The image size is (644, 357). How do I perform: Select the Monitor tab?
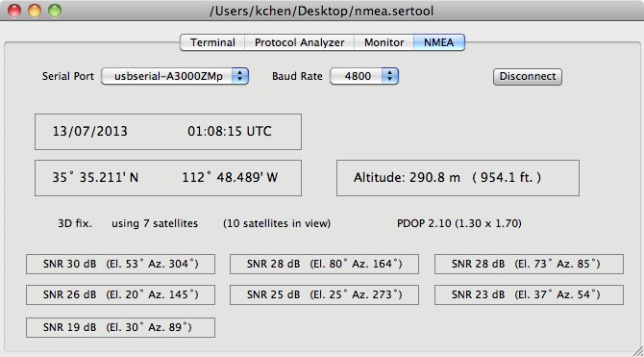coord(384,42)
